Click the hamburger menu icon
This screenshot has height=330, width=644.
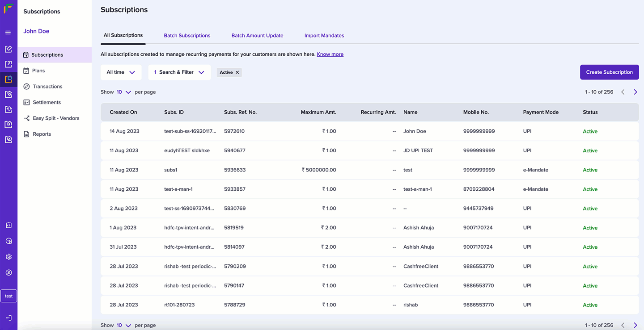(x=8, y=33)
